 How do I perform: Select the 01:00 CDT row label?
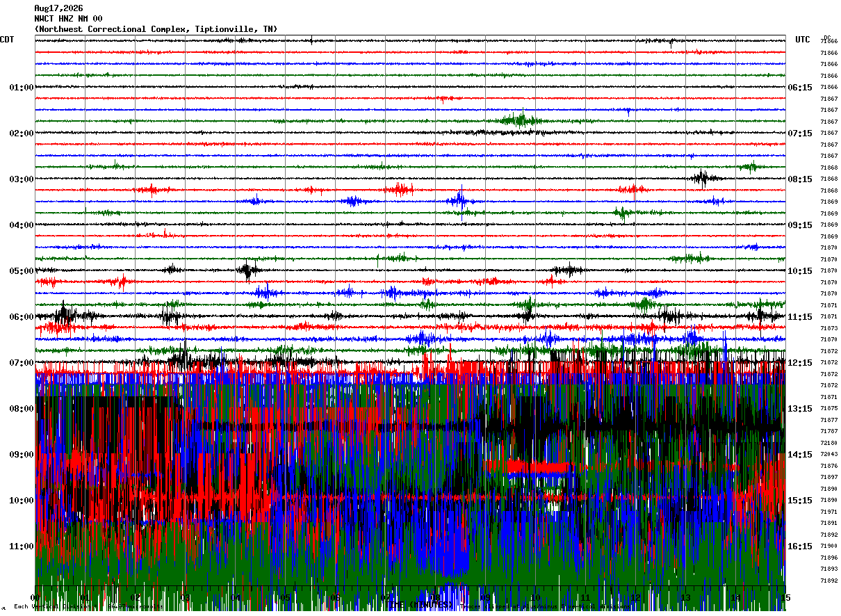(22, 88)
